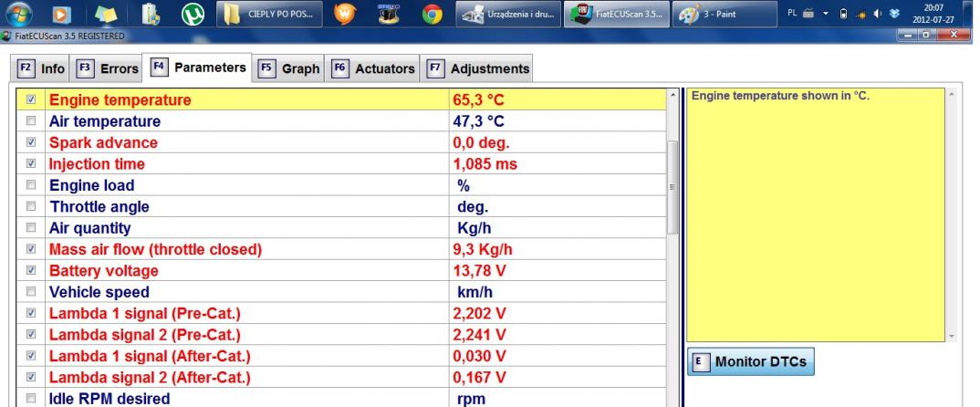The height and width of the screenshot is (407, 980).
Task: Click the FiatECUScan title bar icon
Action: point(6,37)
